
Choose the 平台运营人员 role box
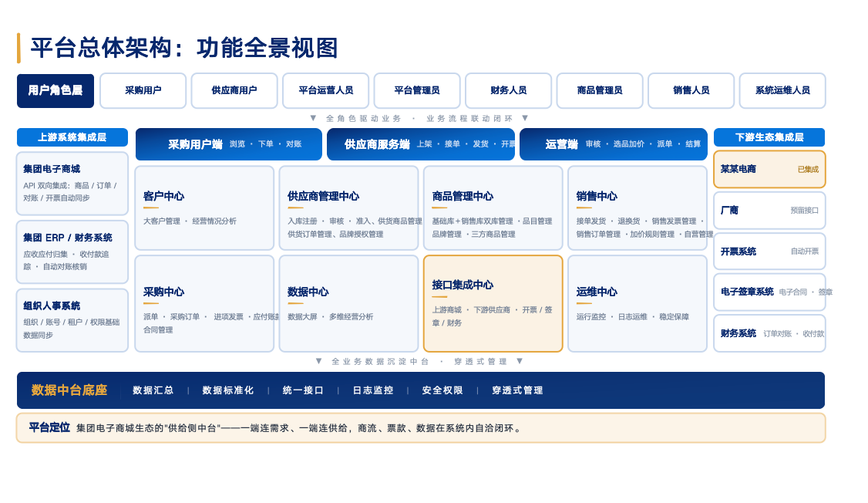(x=325, y=90)
